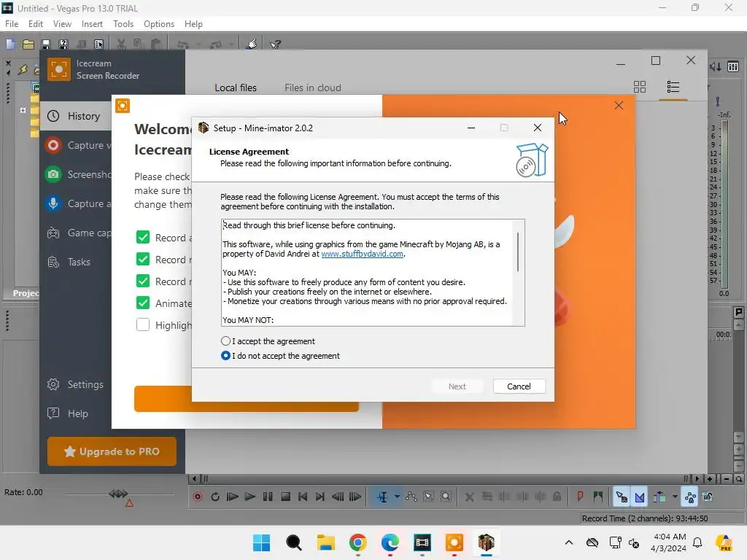Screen dimensions: 747x560
Task: Expand the tree node in Vegas explorer
Action: [x=23, y=110]
